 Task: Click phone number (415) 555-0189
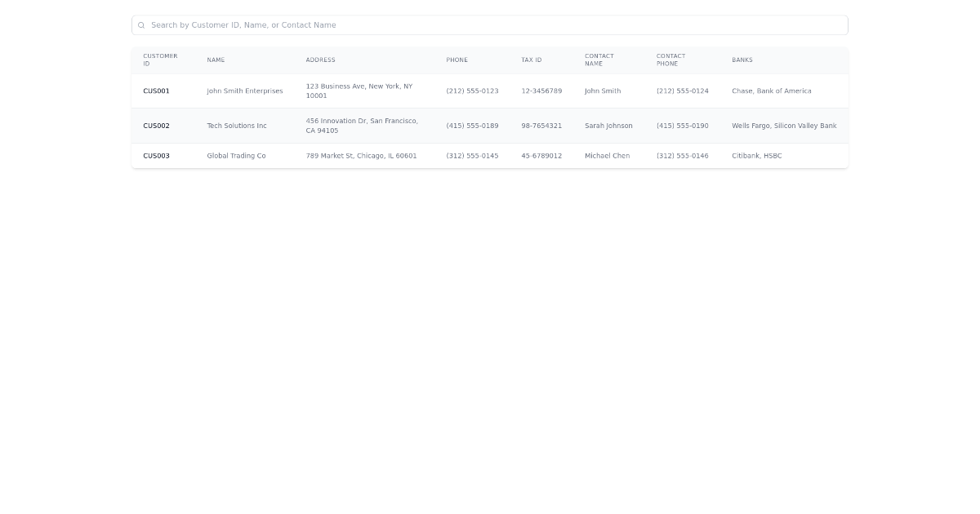[x=472, y=126]
